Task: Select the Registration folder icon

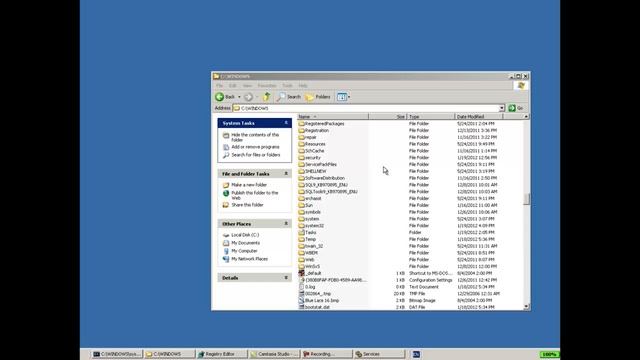Action: tap(301, 131)
